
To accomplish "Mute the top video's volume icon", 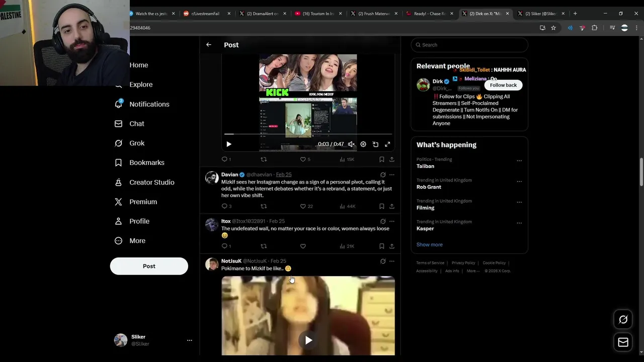I will [x=351, y=144].
